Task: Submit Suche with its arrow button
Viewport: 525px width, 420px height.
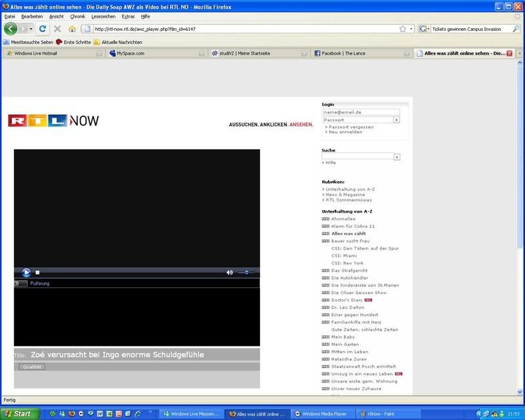Action: [397, 157]
